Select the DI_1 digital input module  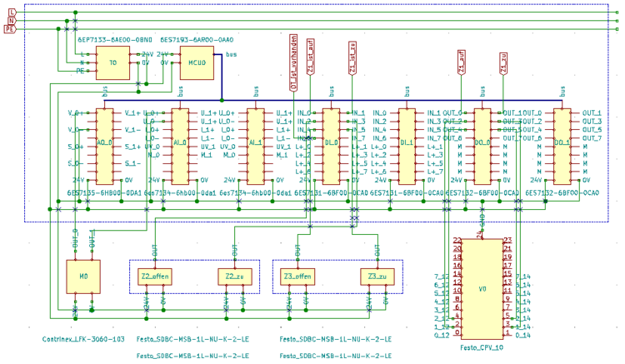tap(407, 145)
